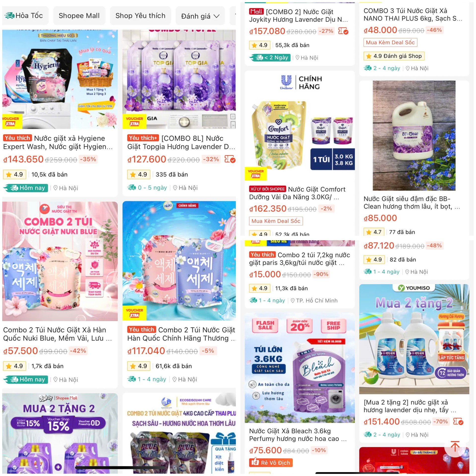Tap the 4.9 Đánh giá Shop rating badge
The image size is (476, 476).
coord(394,56)
